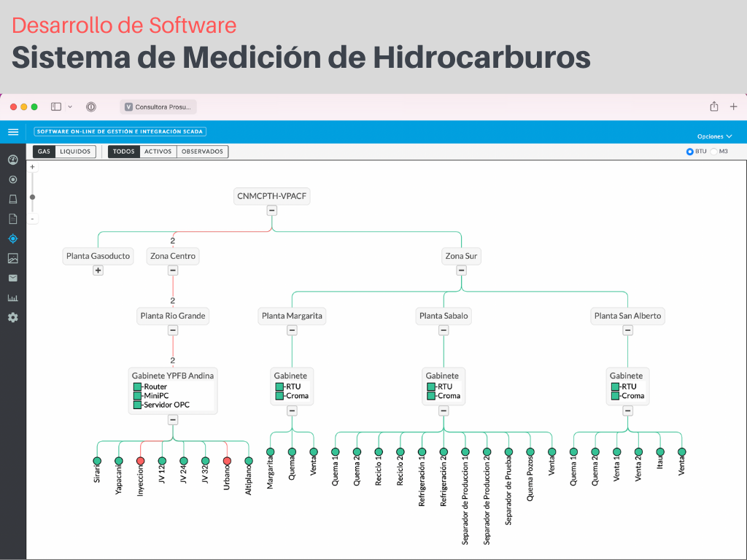
Task: Click the browser privacy shield icon
Action: coord(91,106)
